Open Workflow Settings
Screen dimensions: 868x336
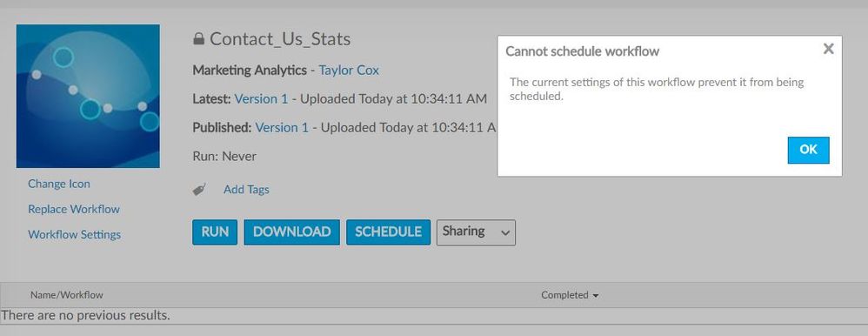point(74,234)
